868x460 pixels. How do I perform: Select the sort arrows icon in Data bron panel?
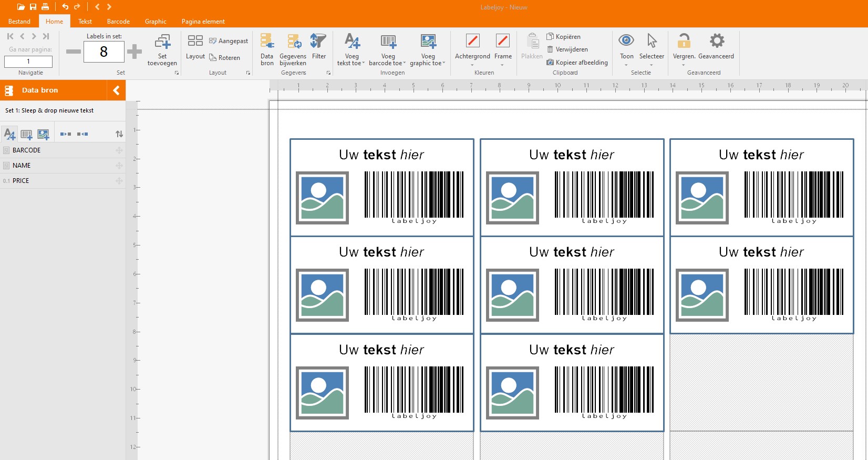click(119, 134)
